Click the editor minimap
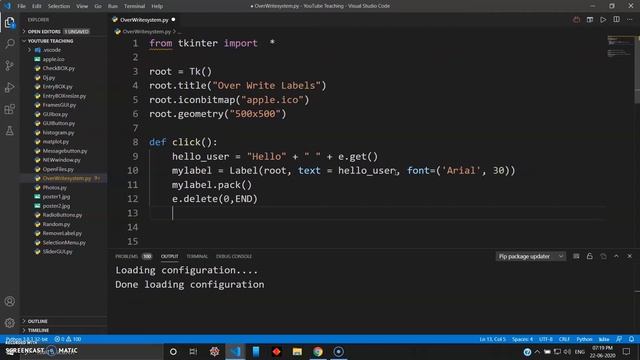This screenshot has height=360, width=640. 620,47
